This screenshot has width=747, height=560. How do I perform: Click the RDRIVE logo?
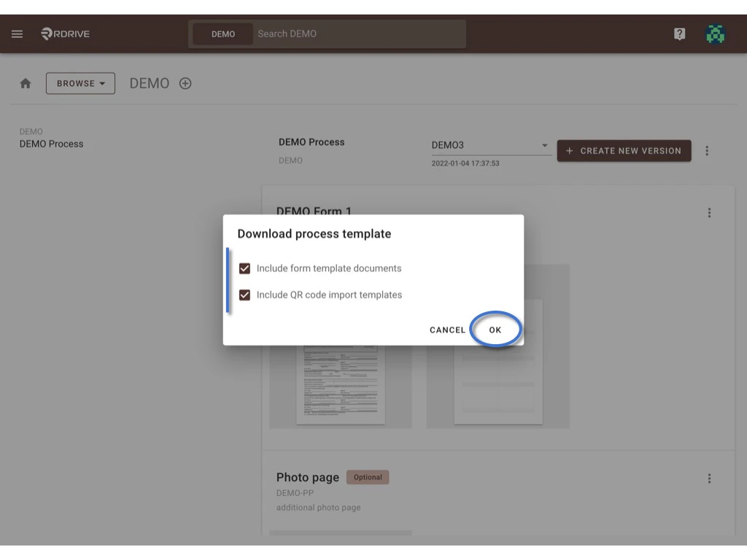65,34
